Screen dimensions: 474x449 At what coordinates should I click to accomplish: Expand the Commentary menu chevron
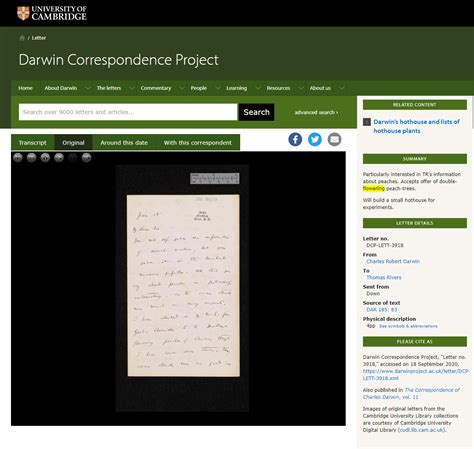pyautogui.click(x=182, y=88)
